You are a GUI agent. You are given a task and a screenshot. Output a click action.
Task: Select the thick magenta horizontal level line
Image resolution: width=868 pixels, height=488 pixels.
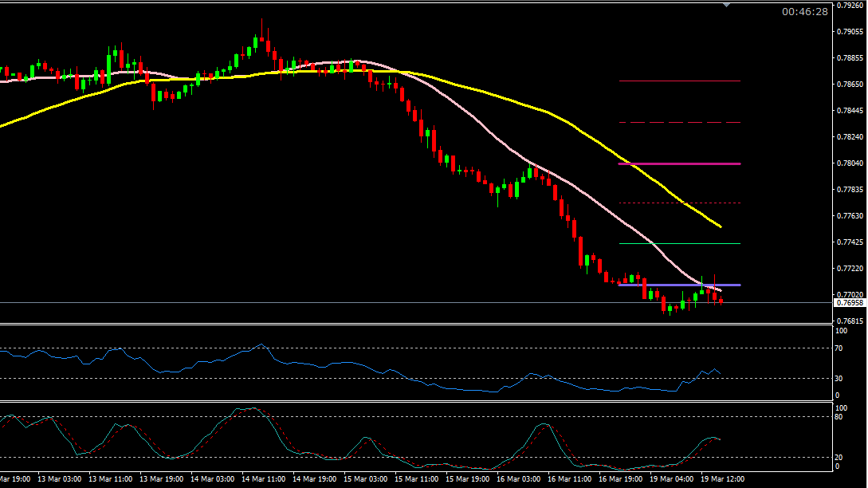[x=679, y=164]
